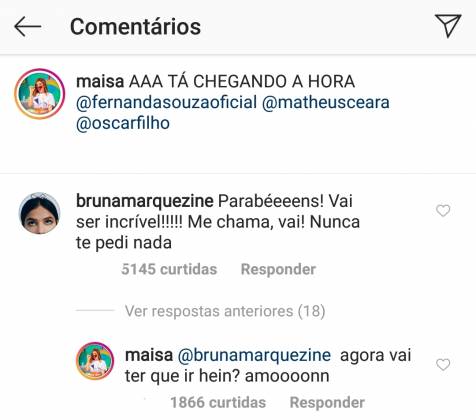The width and height of the screenshot is (476, 420).
Task: Open maisa's story avatar beside the caption
Action: pyautogui.click(x=40, y=94)
